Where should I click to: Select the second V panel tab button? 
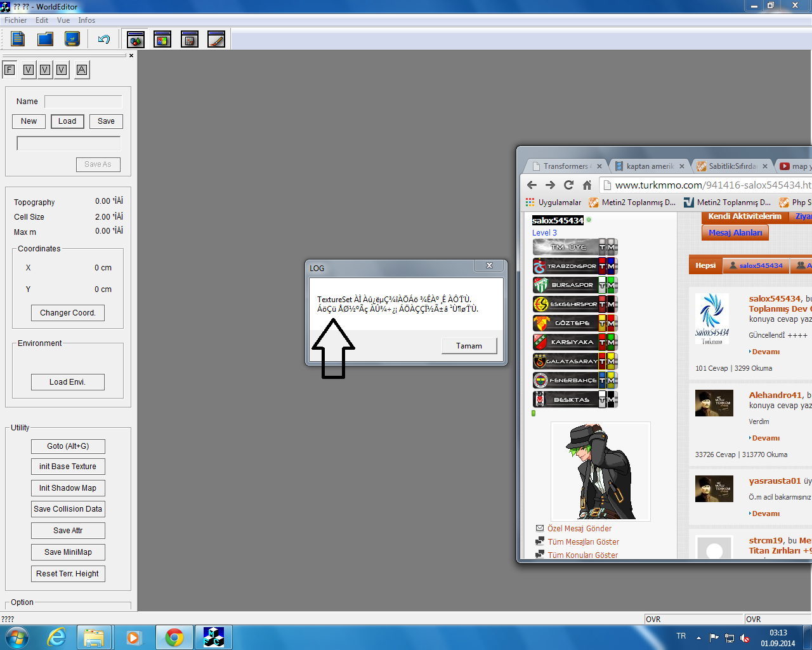(x=45, y=70)
